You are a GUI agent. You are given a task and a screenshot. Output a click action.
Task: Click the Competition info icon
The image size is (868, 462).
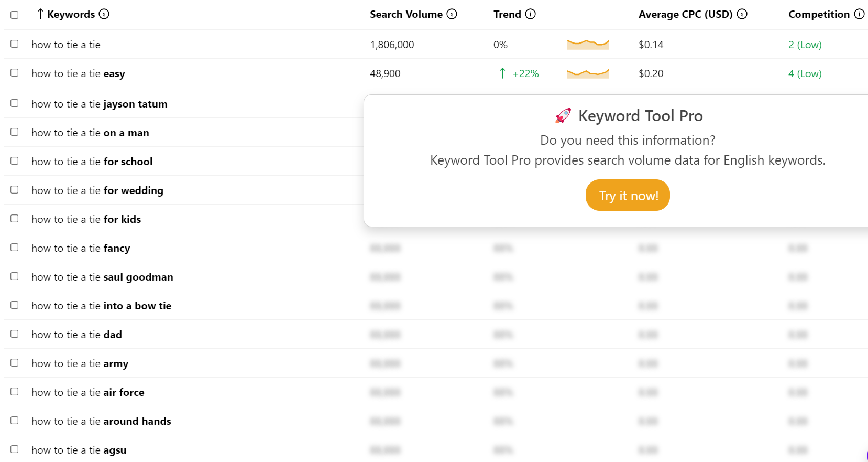pos(860,14)
